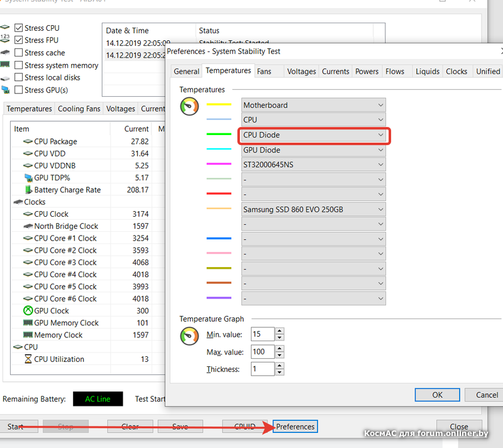
Task: Open the CPU Diode dropdown
Action: click(x=314, y=135)
